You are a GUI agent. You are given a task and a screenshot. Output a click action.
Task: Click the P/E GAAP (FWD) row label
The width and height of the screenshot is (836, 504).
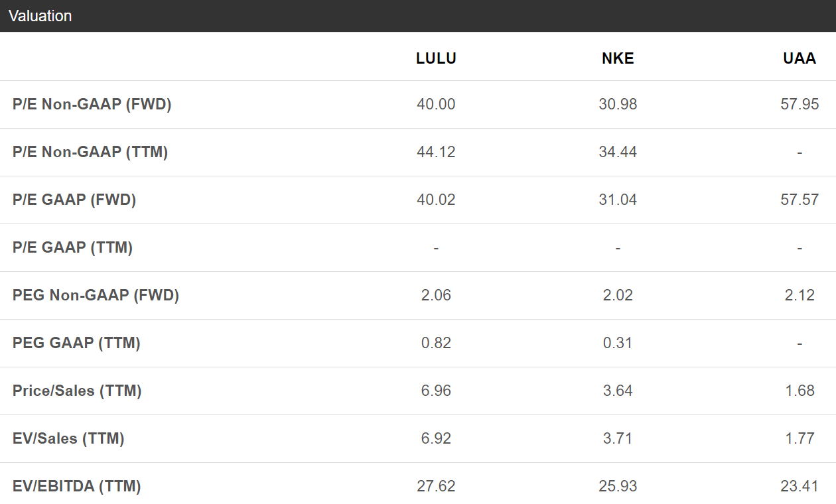coord(74,200)
